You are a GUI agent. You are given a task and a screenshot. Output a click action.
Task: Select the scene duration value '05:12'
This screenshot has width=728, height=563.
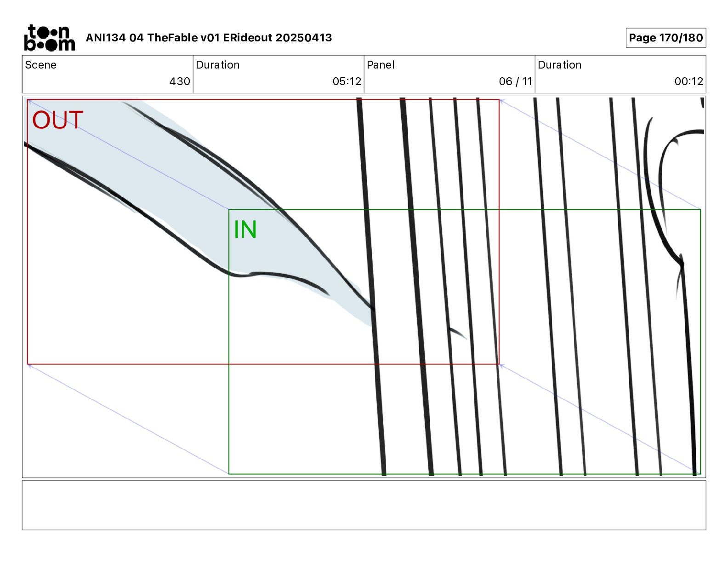tap(347, 81)
